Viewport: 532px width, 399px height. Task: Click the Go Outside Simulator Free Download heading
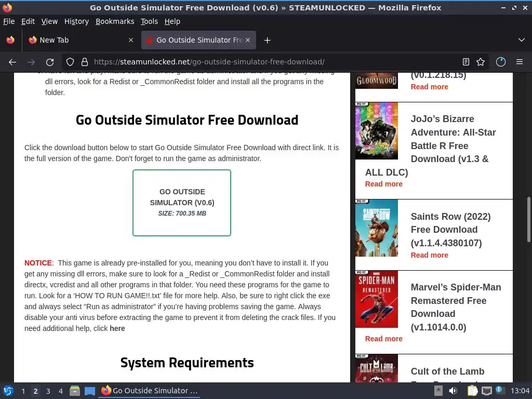pos(187,120)
